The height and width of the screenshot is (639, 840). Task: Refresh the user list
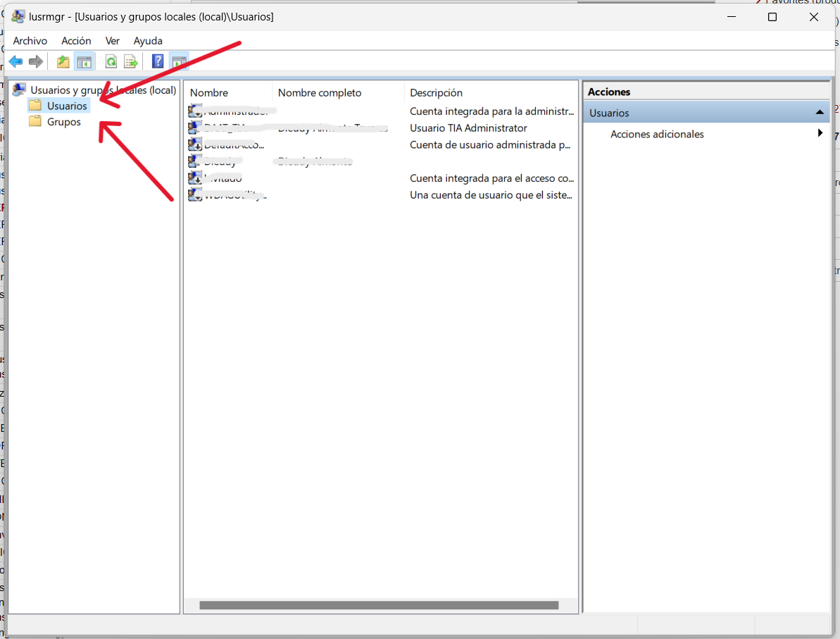[x=111, y=62]
